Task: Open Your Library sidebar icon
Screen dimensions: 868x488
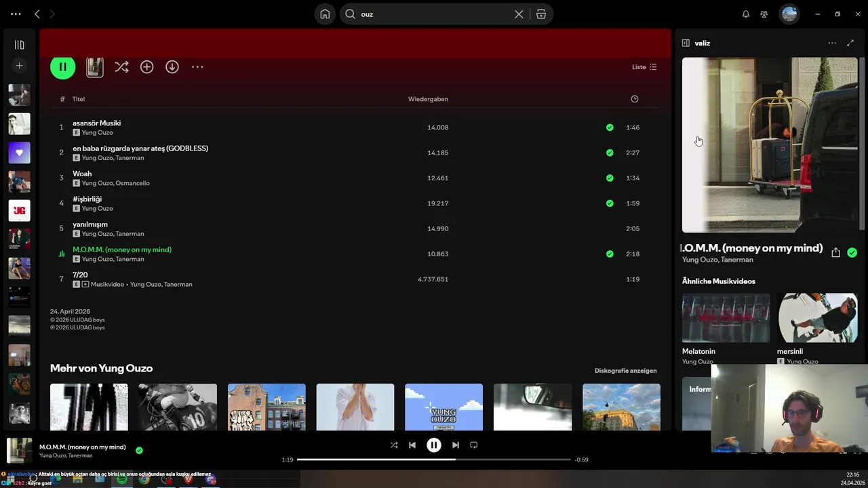Action: (19, 45)
